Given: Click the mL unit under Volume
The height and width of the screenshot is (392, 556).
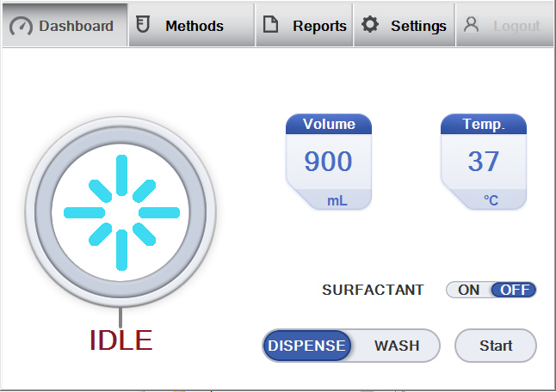Looking at the screenshot, I should pyautogui.click(x=338, y=200).
